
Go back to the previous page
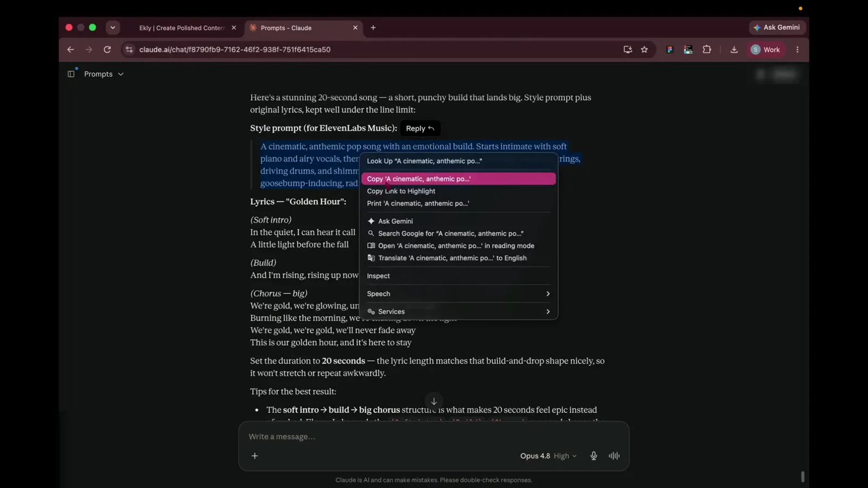point(71,49)
